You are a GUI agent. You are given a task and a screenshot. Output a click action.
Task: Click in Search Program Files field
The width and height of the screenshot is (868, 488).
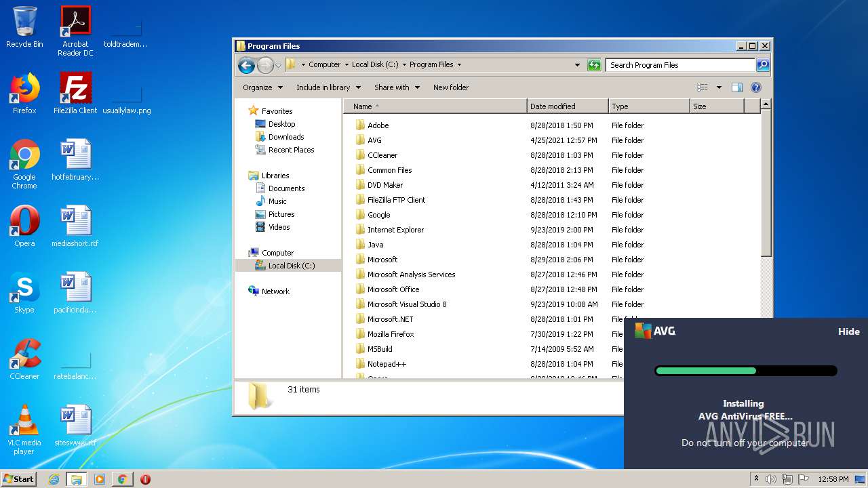click(x=680, y=65)
